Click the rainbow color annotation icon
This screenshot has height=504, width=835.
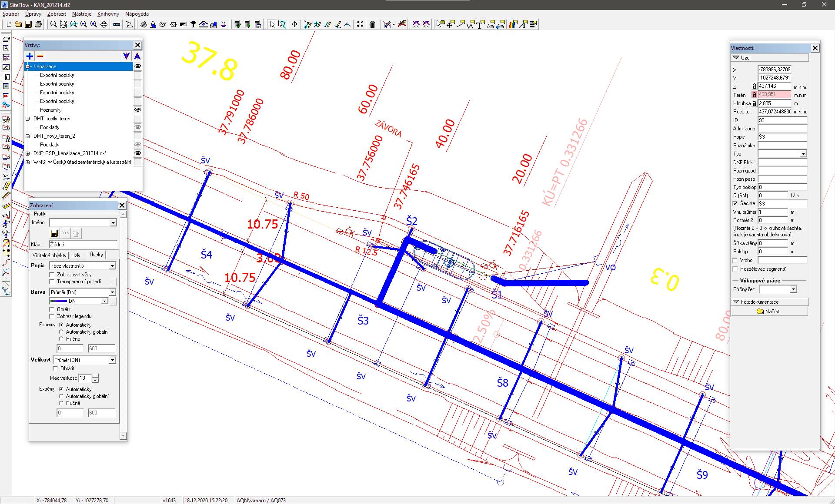pyautogui.click(x=513, y=24)
